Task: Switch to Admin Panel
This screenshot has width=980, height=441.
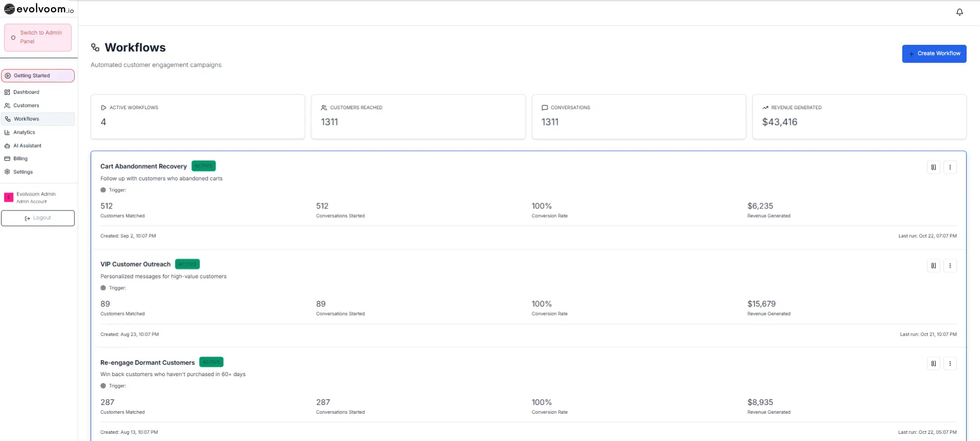Action: tap(38, 38)
